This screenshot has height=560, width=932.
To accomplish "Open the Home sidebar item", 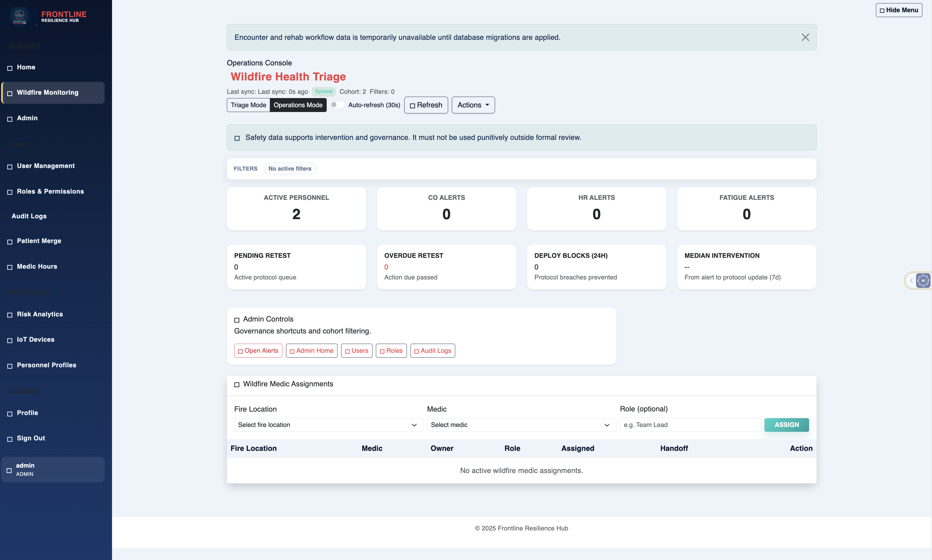I will click(x=10, y=68).
